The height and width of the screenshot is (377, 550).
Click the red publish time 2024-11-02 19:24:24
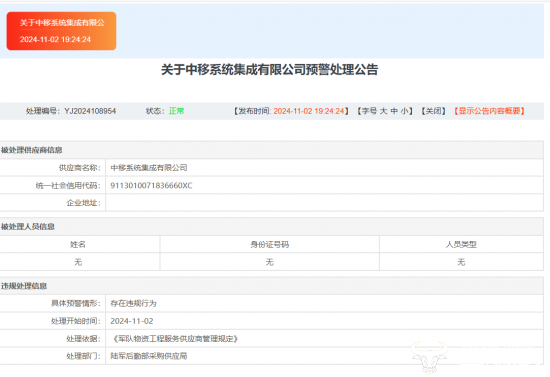click(x=309, y=111)
